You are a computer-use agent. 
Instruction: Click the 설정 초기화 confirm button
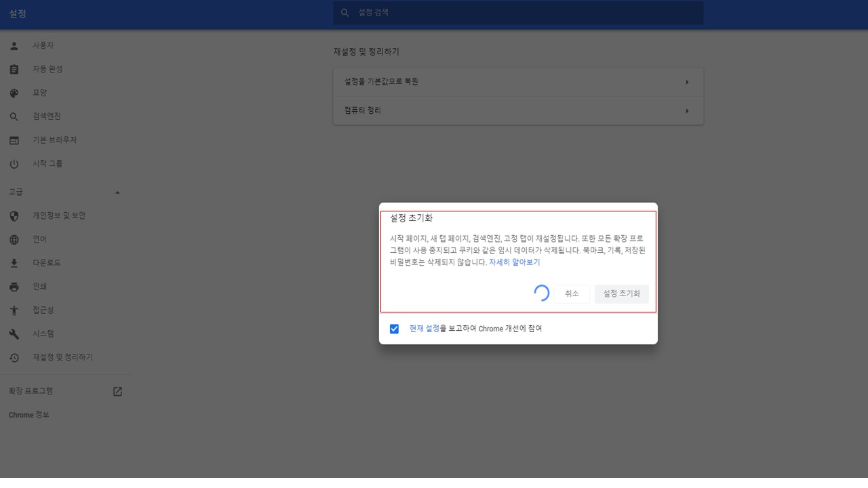click(622, 293)
